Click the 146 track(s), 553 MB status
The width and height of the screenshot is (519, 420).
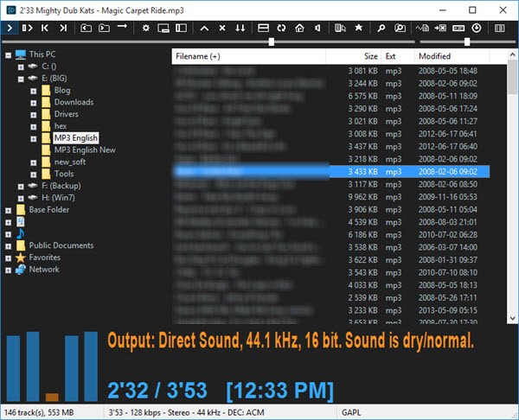[39, 412]
